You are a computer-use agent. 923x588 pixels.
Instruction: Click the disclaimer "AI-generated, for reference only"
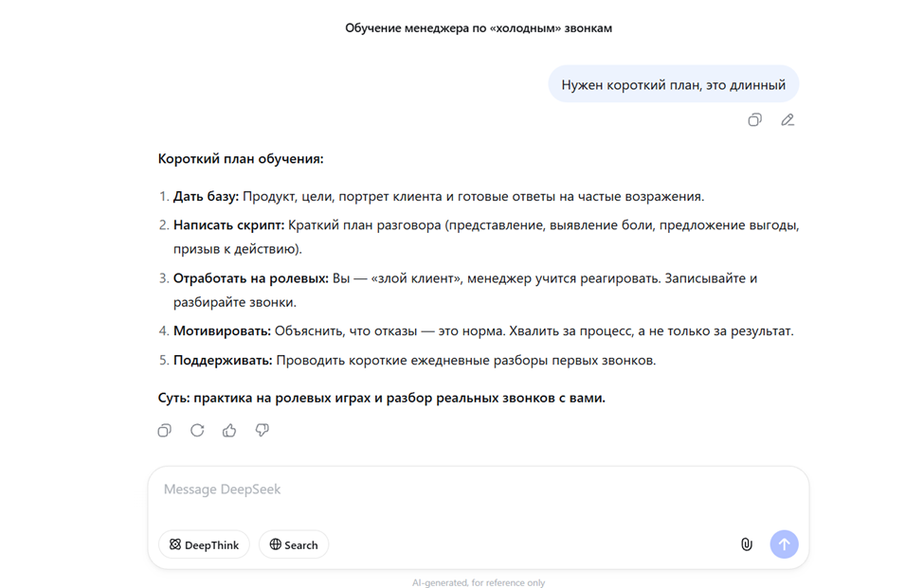pos(479,581)
